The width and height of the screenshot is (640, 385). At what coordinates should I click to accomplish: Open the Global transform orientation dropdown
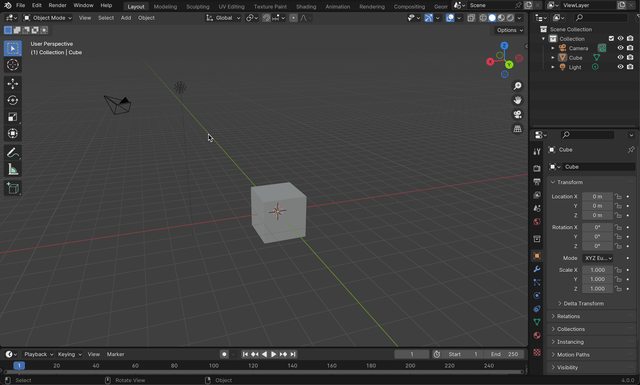pyautogui.click(x=223, y=18)
